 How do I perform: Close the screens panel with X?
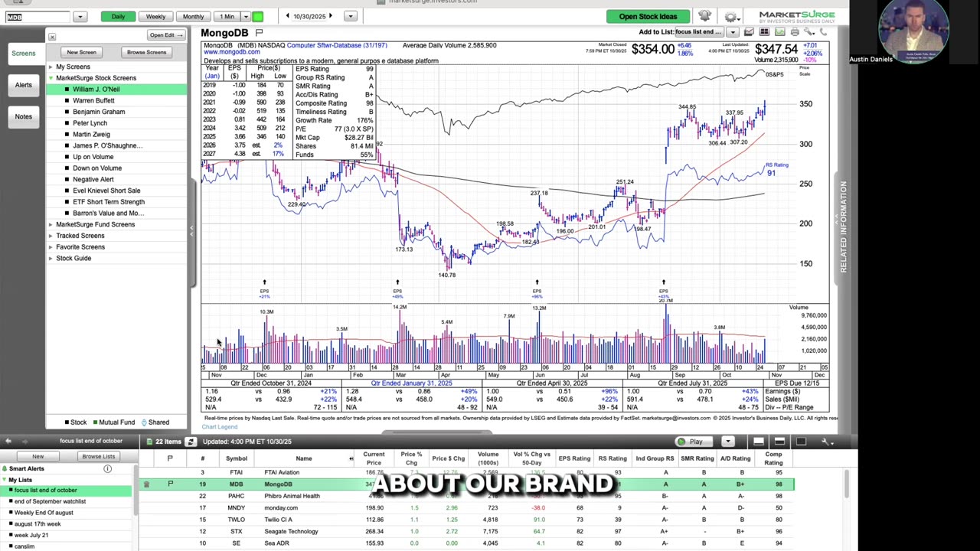[52, 37]
